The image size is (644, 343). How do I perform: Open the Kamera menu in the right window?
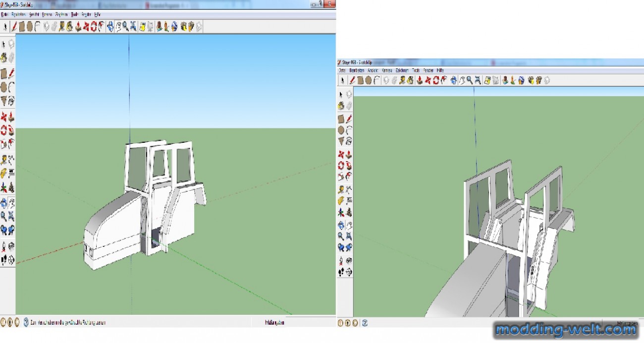tap(387, 70)
